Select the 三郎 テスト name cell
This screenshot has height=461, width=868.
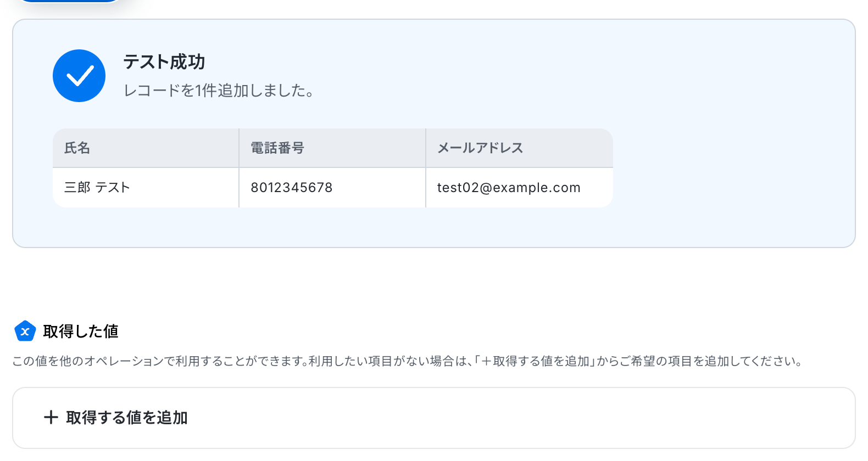point(97,188)
